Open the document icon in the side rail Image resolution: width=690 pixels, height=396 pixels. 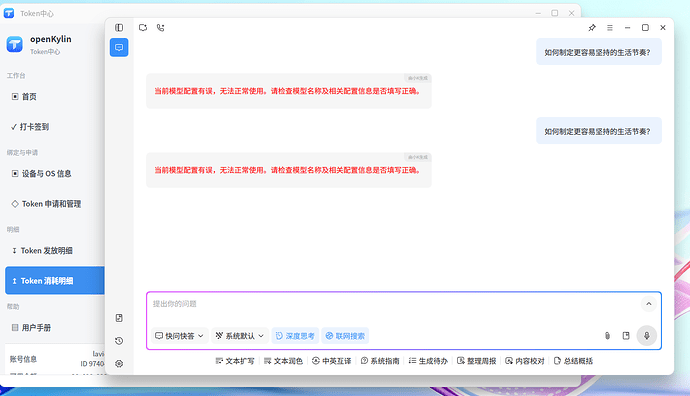coord(119,318)
